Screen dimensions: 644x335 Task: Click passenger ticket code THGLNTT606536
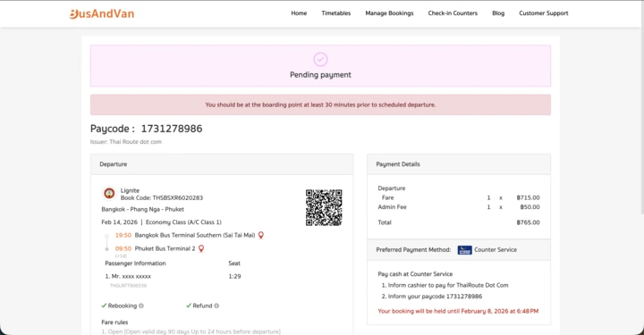click(128, 285)
